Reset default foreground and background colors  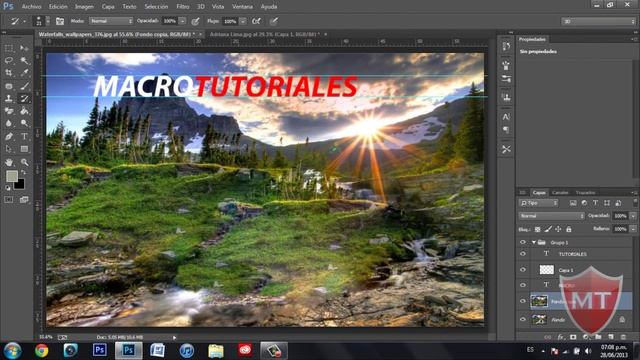coord(8,188)
